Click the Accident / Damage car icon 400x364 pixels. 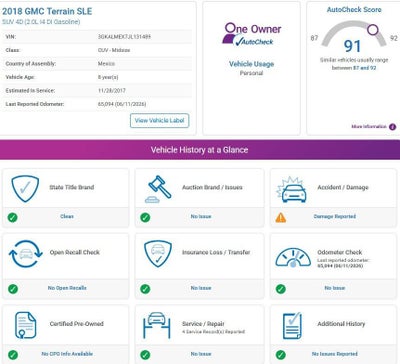(292, 190)
